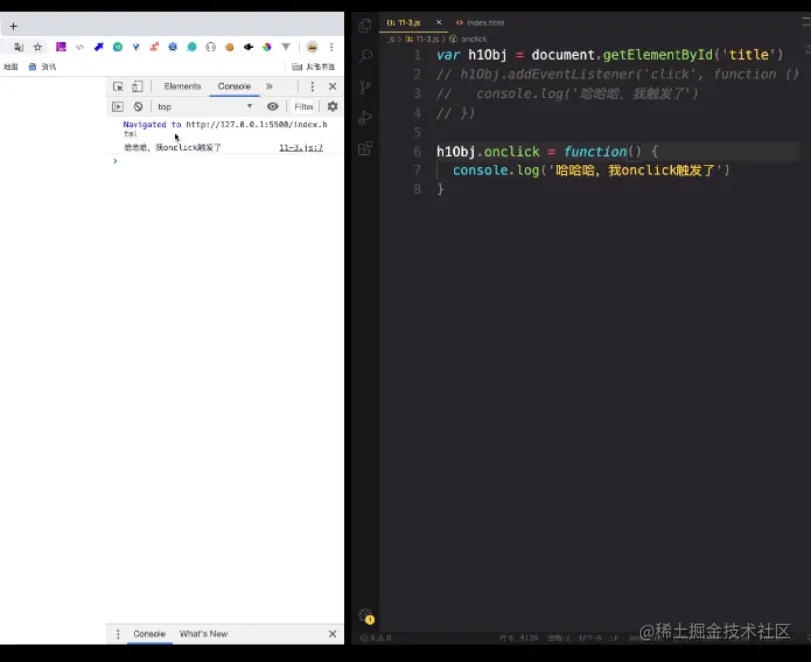Click the UTF-8 encoding status bar item
The image size is (812, 662).
pos(591,638)
